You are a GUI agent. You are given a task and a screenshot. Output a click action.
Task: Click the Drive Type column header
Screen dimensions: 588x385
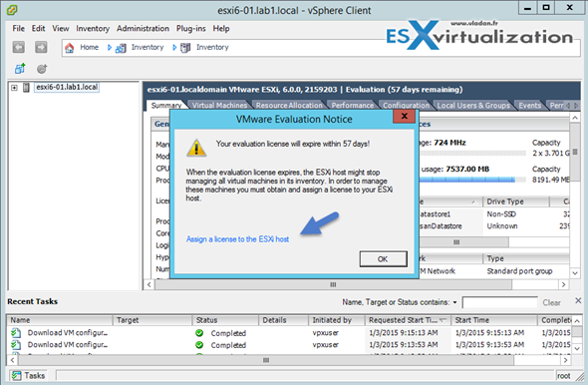click(515, 201)
